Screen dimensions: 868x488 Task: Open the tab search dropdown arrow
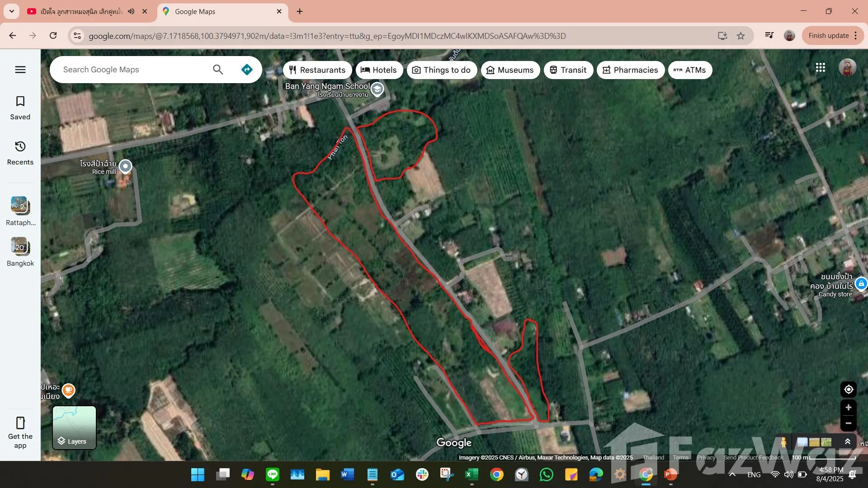(x=11, y=11)
